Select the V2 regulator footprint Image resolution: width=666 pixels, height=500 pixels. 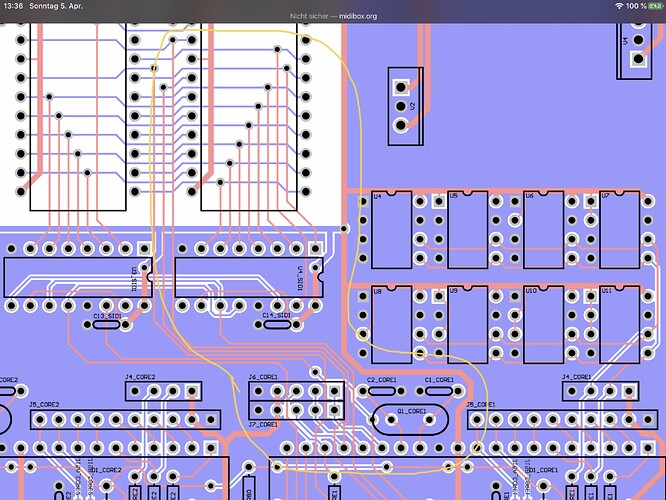point(406,106)
